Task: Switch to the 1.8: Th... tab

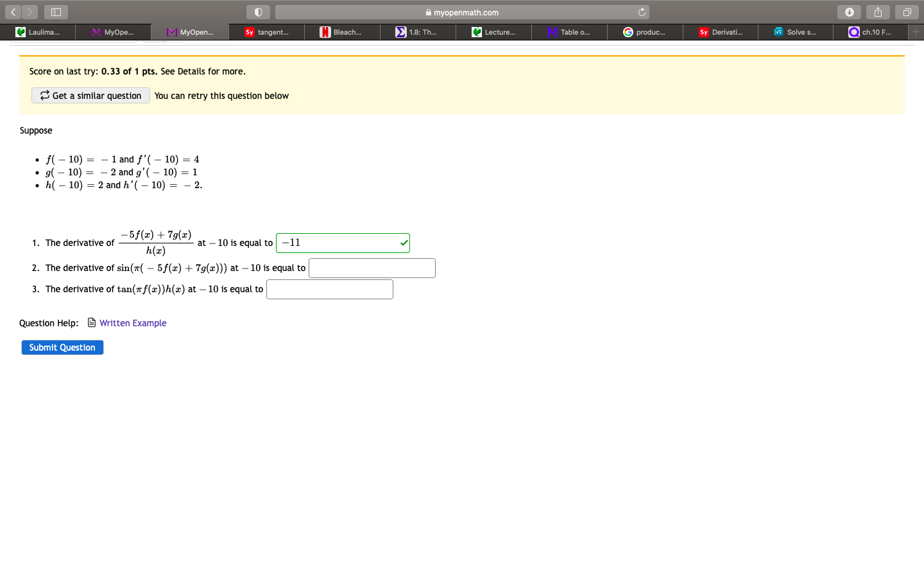Action: click(418, 32)
